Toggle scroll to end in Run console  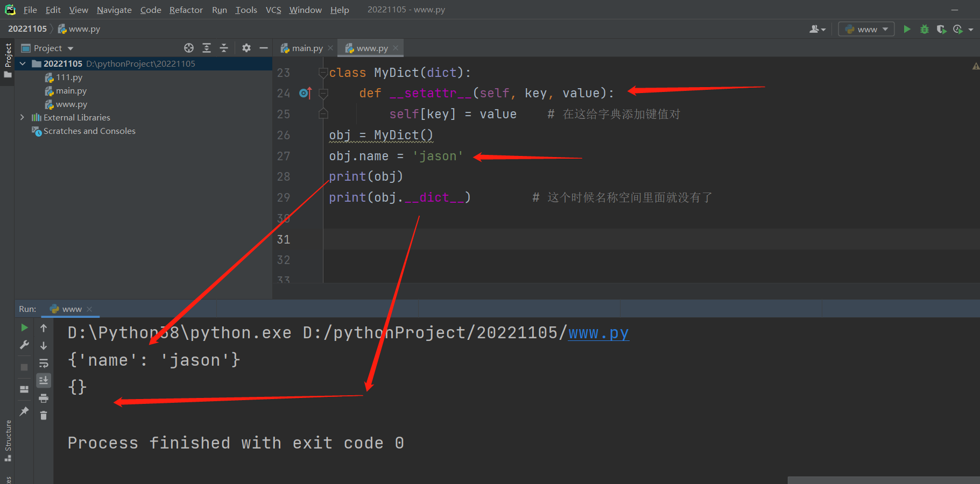[x=44, y=381]
